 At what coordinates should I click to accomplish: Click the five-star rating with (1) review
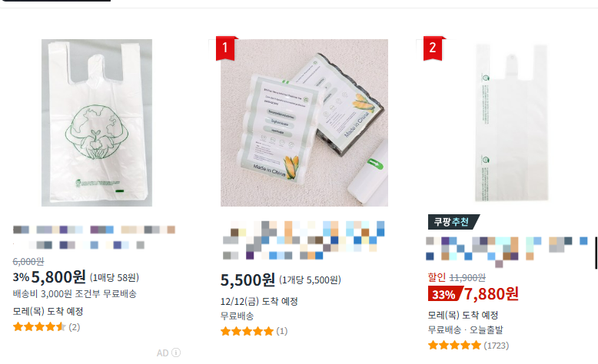click(254, 331)
